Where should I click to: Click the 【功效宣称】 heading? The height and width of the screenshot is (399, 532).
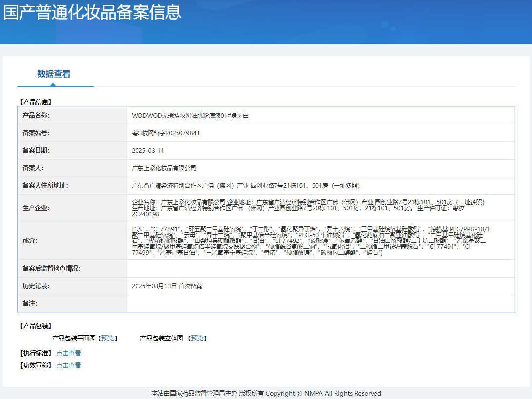pos(36,365)
